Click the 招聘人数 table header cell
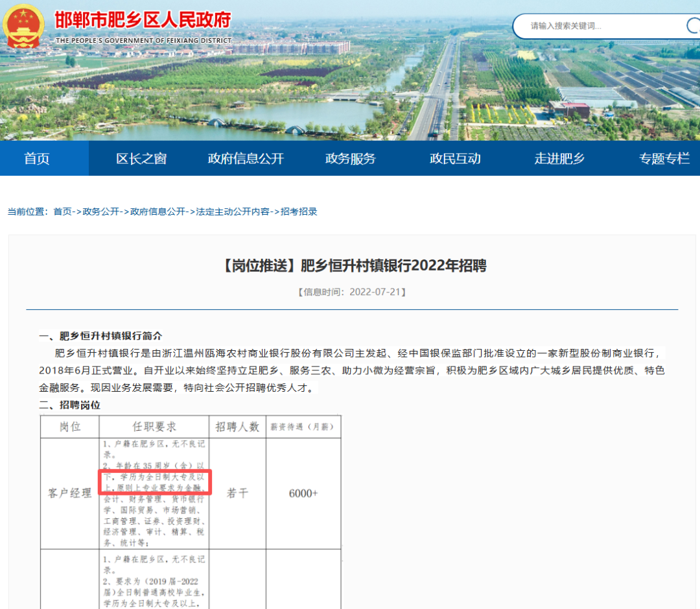This screenshot has height=609, width=700. click(x=237, y=427)
